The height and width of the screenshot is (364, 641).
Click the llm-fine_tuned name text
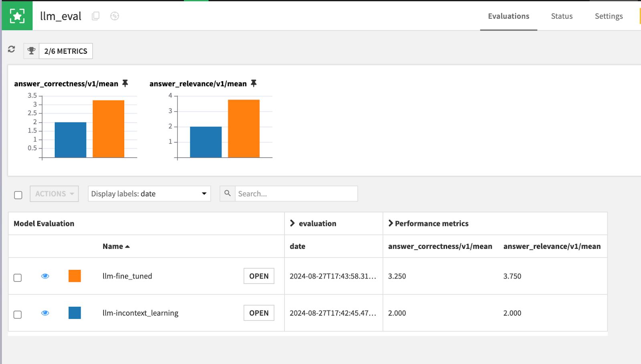pos(127,276)
